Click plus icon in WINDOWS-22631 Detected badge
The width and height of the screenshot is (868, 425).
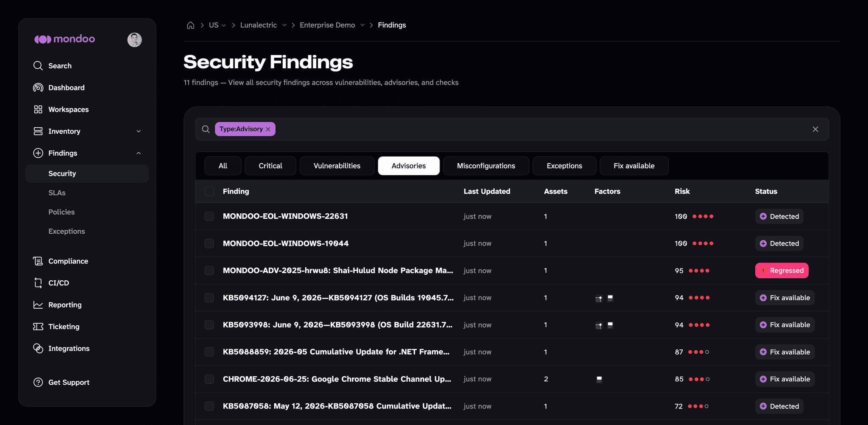(x=763, y=216)
